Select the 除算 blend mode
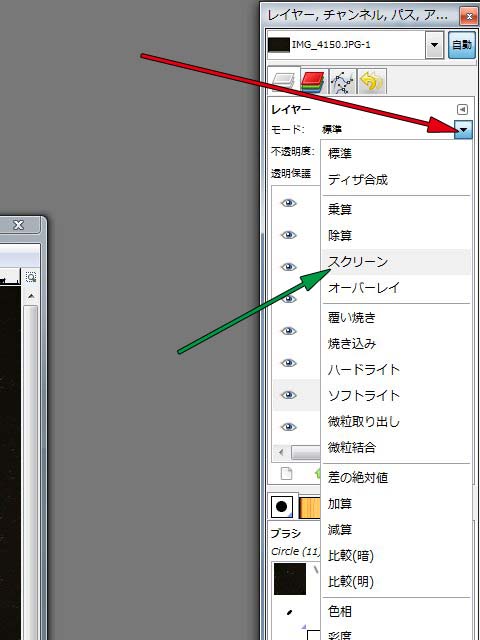This screenshot has height=640, width=480. click(x=396, y=236)
